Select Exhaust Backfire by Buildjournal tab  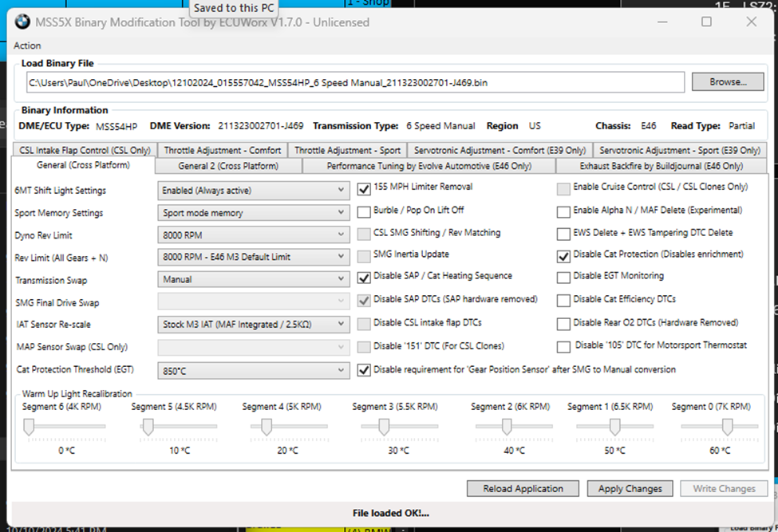coord(661,166)
